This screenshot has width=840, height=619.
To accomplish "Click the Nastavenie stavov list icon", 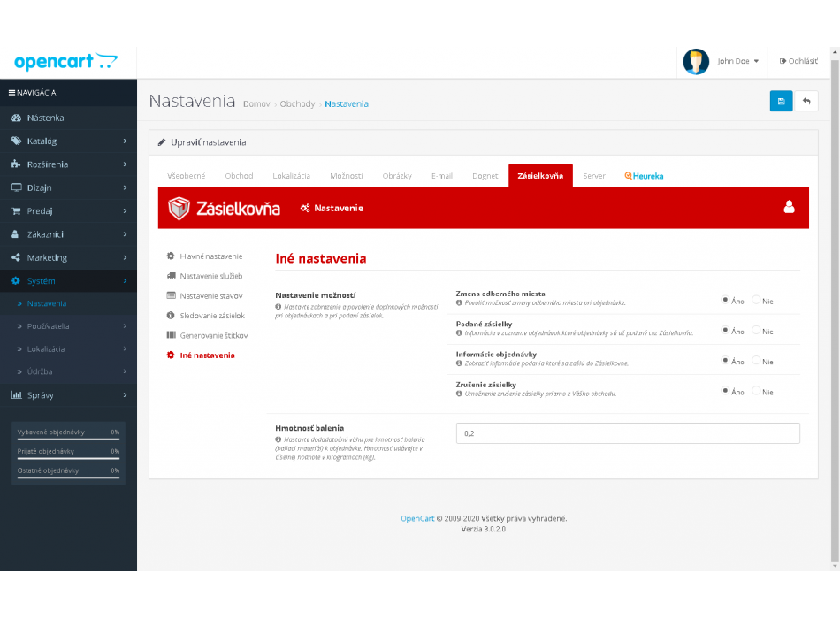I will (x=171, y=295).
